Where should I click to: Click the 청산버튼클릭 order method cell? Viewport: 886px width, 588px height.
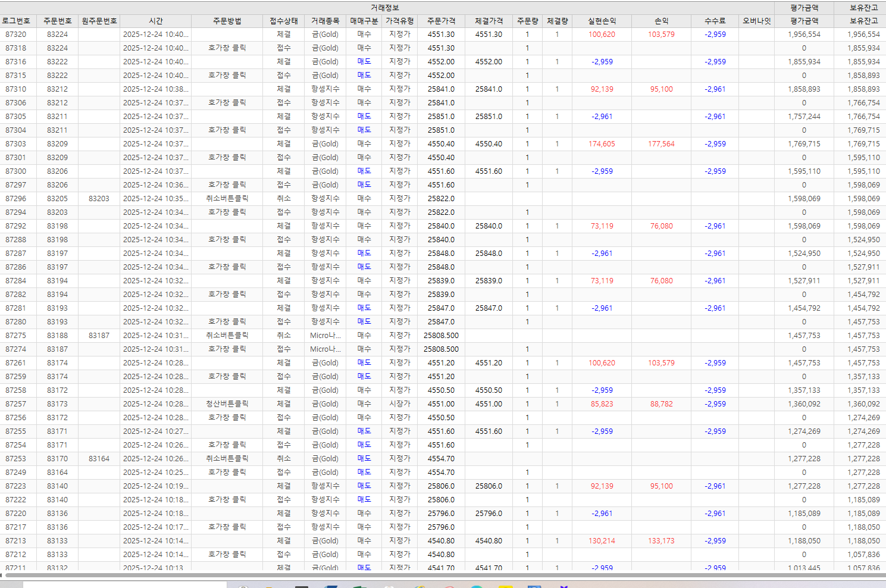227,404
